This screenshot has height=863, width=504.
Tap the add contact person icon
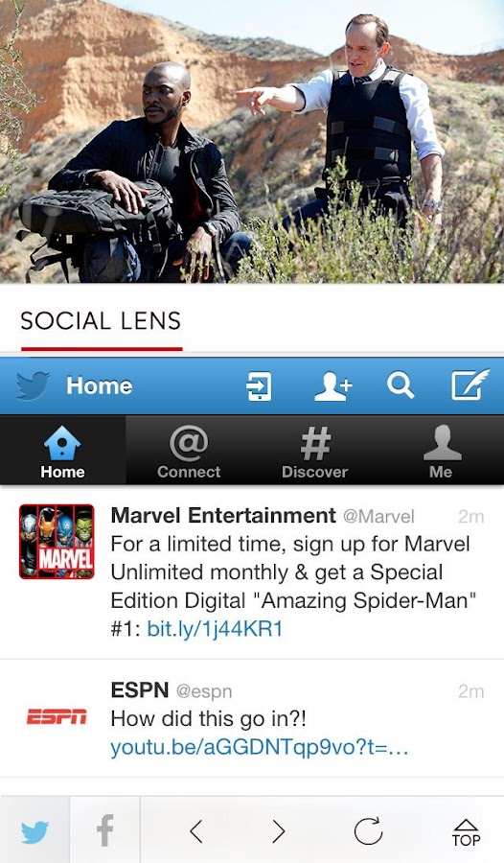point(332,385)
